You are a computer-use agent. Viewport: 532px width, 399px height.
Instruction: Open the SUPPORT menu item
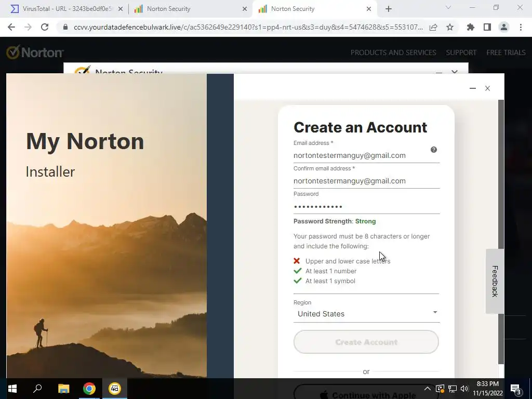(x=461, y=52)
